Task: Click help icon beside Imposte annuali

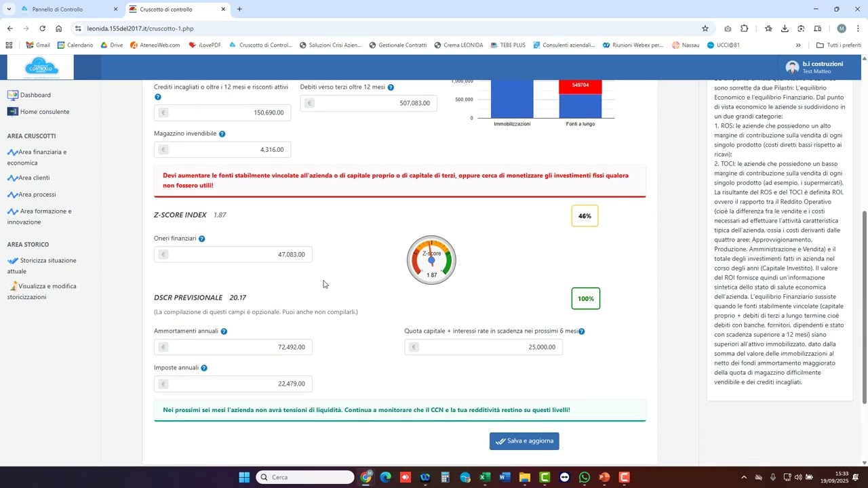Action: coord(203,368)
